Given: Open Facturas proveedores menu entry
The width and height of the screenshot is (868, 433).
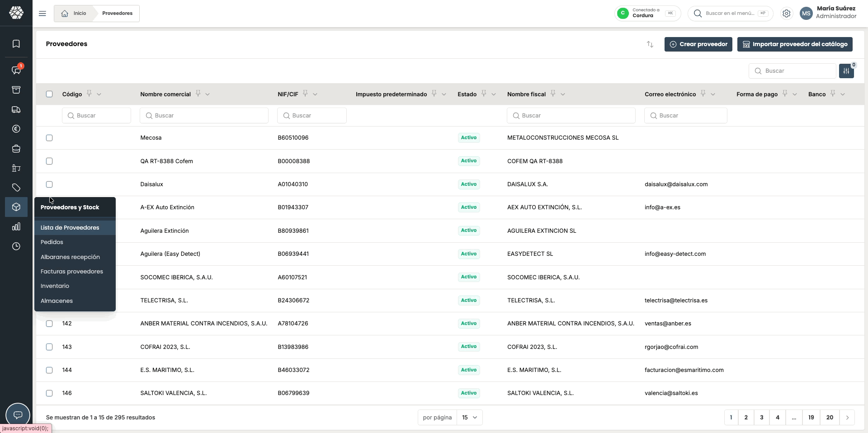Looking at the screenshot, I should (x=75, y=271).
